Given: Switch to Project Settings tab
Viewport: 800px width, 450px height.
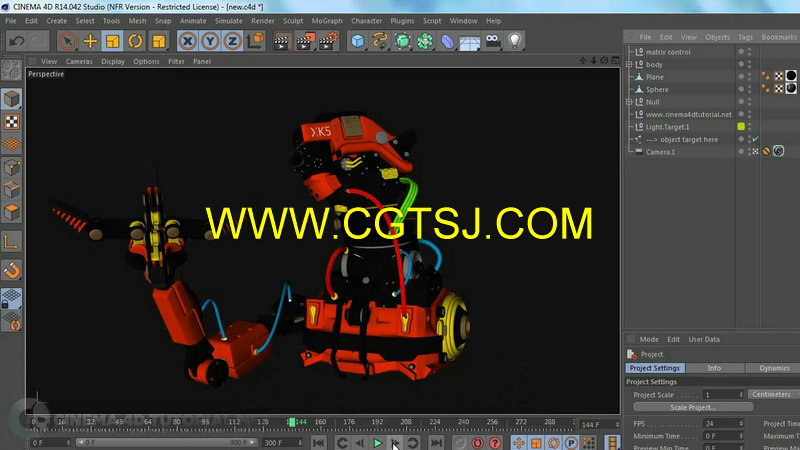Looking at the screenshot, I should point(655,368).
